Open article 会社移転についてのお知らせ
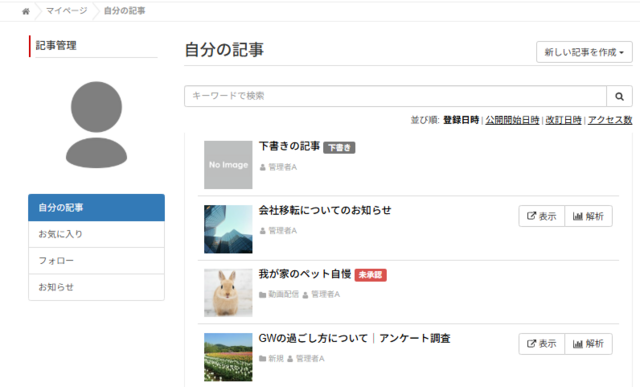 [x=325, y=210]
